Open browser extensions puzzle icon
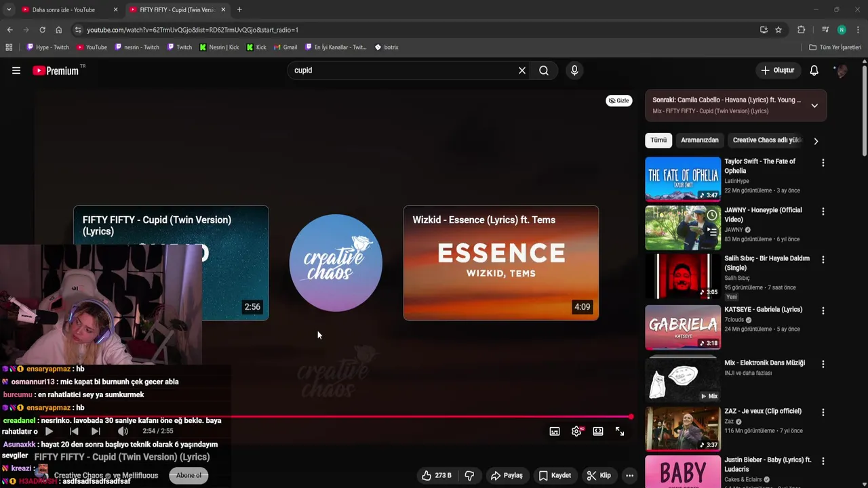Screen dimensions: 868x488 [x=801, y=30]
